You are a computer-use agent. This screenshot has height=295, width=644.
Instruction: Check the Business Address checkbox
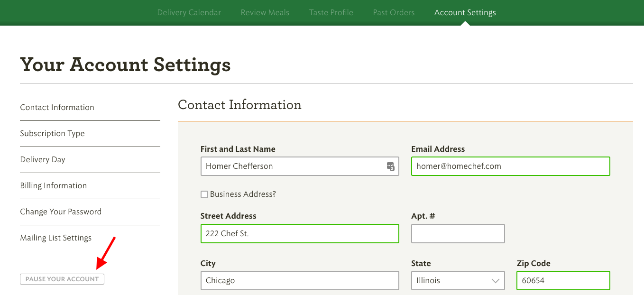tap(204, 194)
